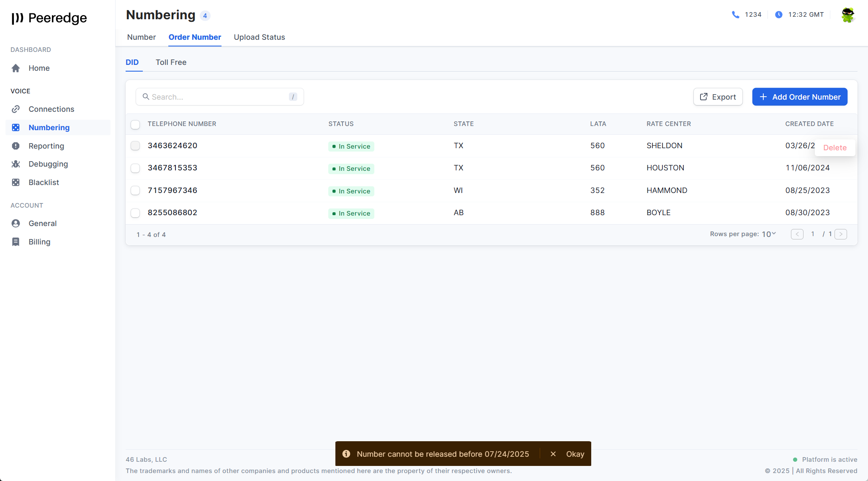Image resolution: width=868 pixels, height=481 pixels.
Task: Click the Blacklist sidebar icon
Action: tap(16, 183)
